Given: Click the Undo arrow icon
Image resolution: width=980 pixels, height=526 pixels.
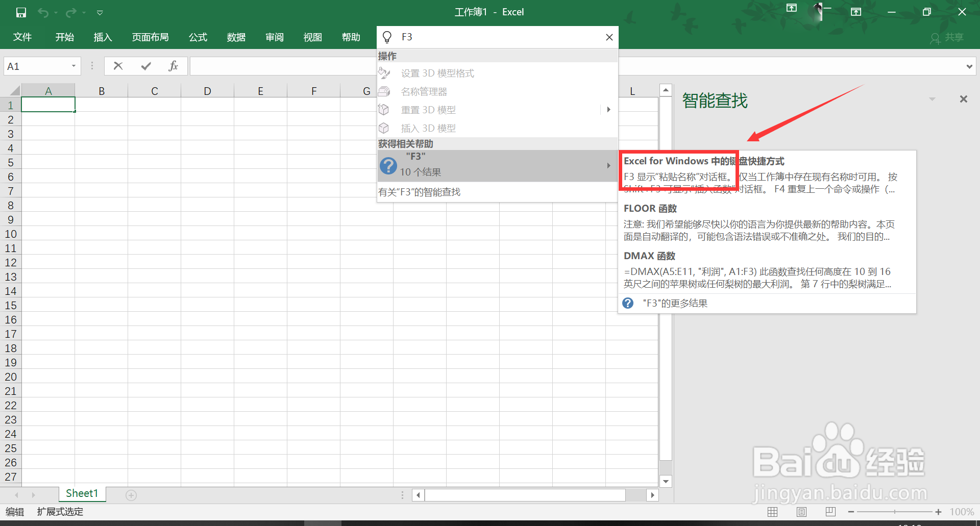Looking at the screenshot, I should tap(43, 12).
